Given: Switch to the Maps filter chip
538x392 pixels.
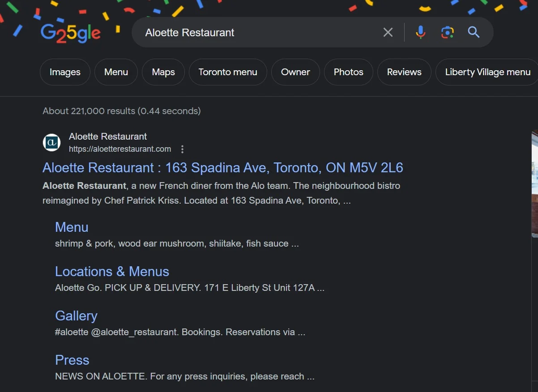Looking at the screenshot, I should pos(163,72).
